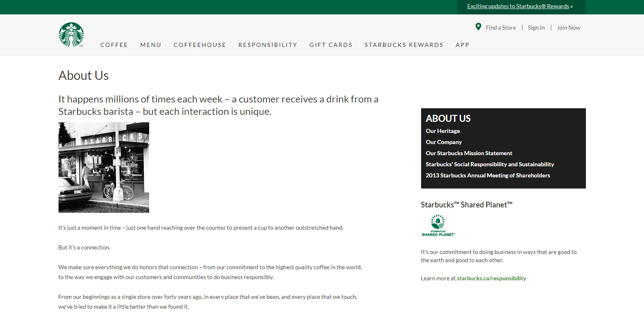Screen dimensions: 644x319
Task: Click the text "But it's a connection."
Action: (84, 247)
